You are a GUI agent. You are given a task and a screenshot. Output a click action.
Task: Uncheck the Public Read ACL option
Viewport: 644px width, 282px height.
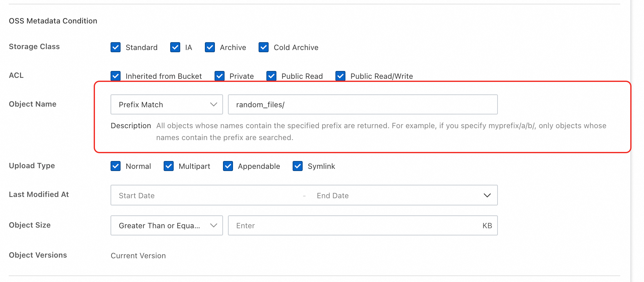click(x=271, y=76)
